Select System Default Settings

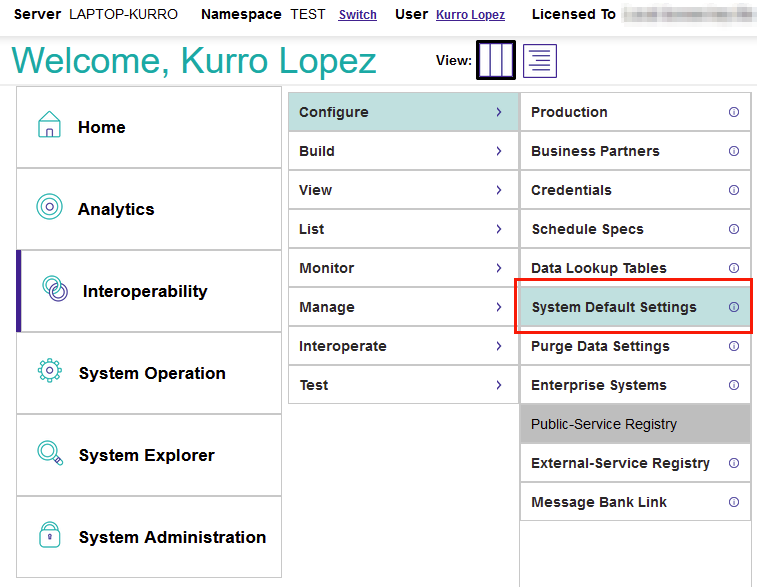614,307
